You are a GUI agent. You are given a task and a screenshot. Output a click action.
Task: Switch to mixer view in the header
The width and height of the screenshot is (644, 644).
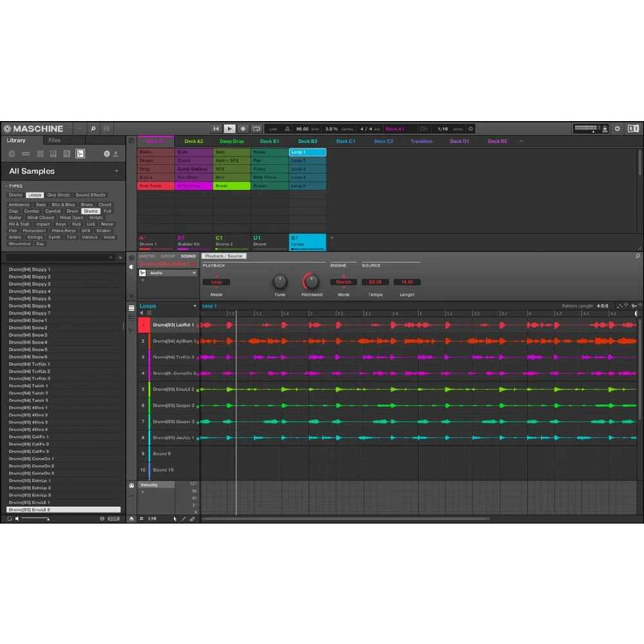(x=107, y=128)
